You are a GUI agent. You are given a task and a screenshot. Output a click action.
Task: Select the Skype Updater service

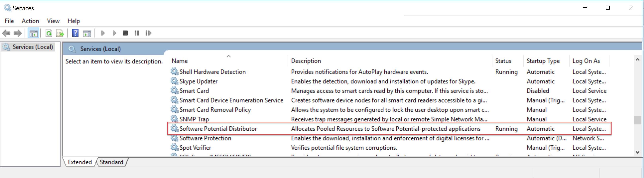coord(199,81)
